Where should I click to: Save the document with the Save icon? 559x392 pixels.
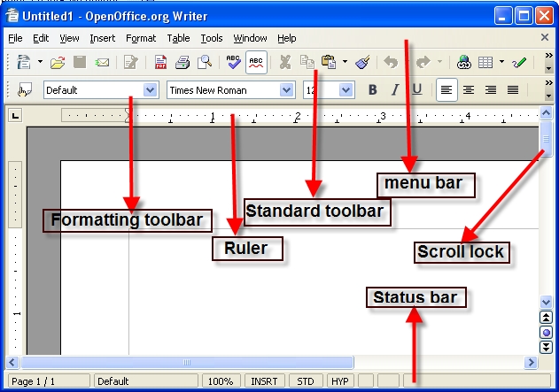tap(80, 62)
